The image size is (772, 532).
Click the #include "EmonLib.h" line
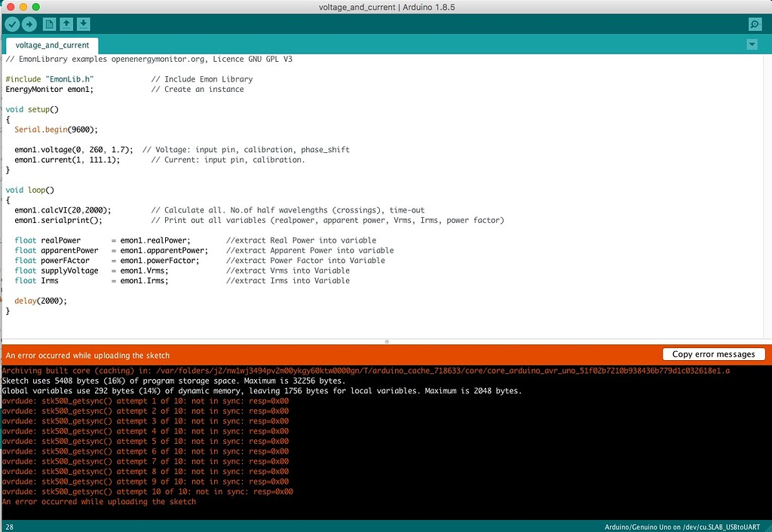click(45, 78)
